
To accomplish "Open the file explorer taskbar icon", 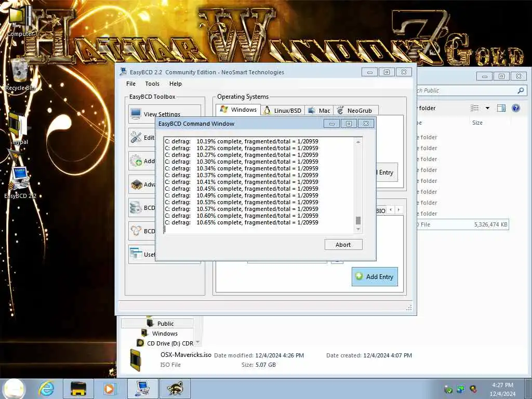I will [x=78, y=389].
